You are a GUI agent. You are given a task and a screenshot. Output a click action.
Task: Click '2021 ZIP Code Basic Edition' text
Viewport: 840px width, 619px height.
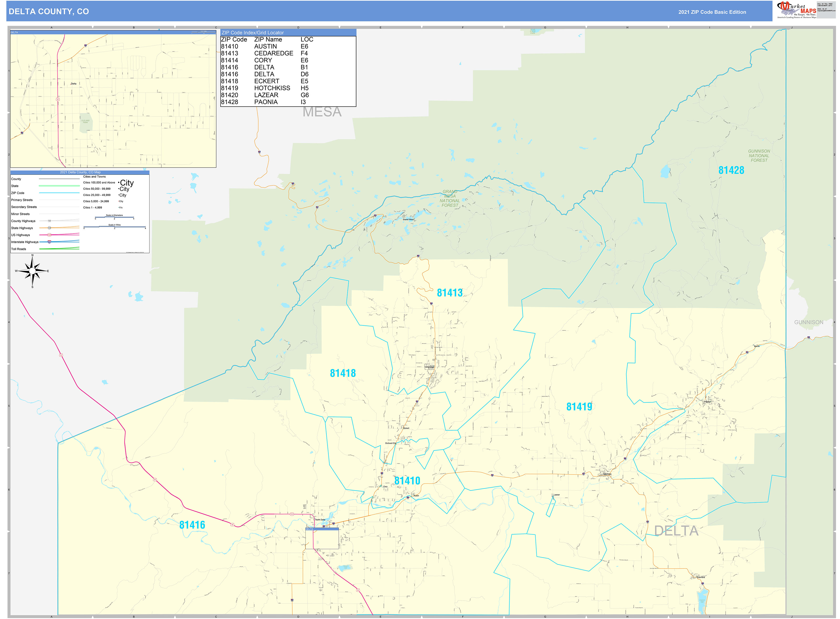pos(712,12)
